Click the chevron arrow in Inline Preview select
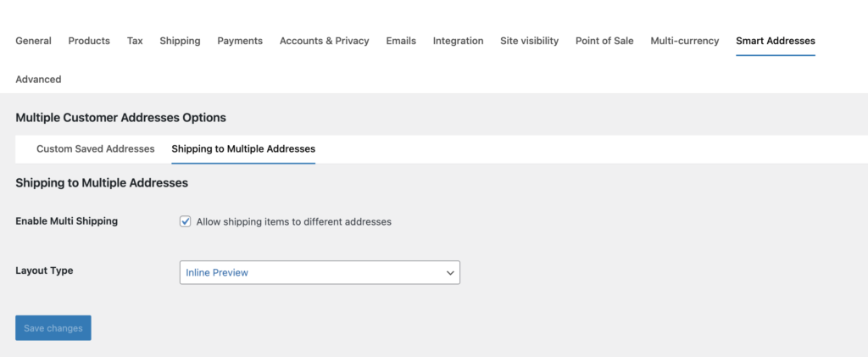Image resolution: width=868 pixels, height=357 pixels. pyautogui.click(x=449, y=273)
